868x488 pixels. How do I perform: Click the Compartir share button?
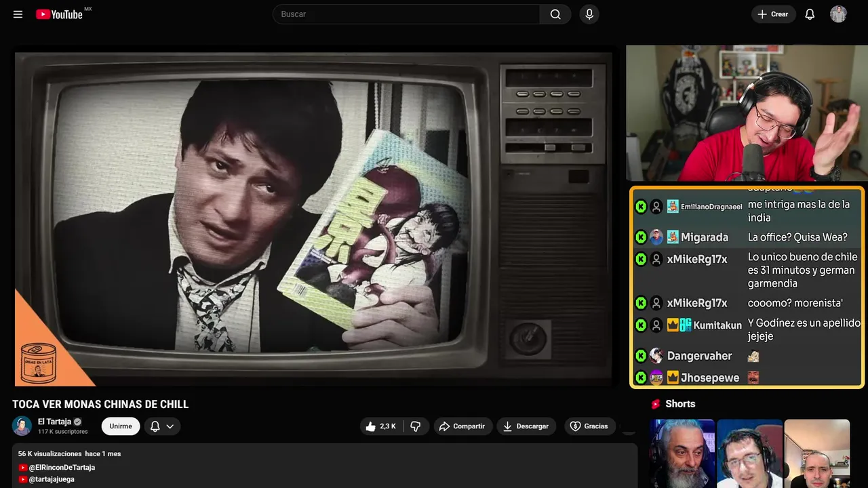tap(462, 426)
